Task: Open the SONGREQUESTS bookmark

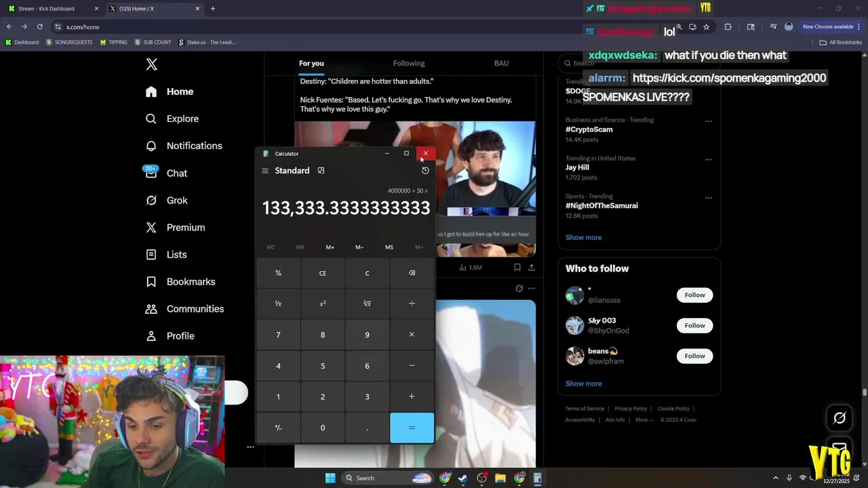Action: click(69, 42)
